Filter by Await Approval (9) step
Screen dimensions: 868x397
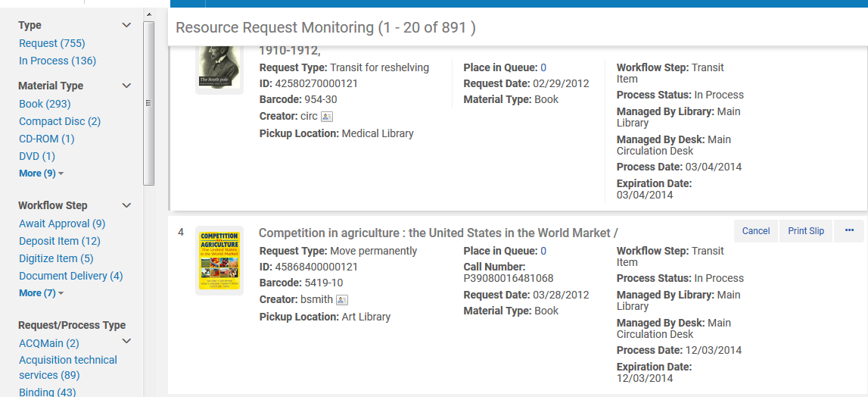tap(62, 224)
